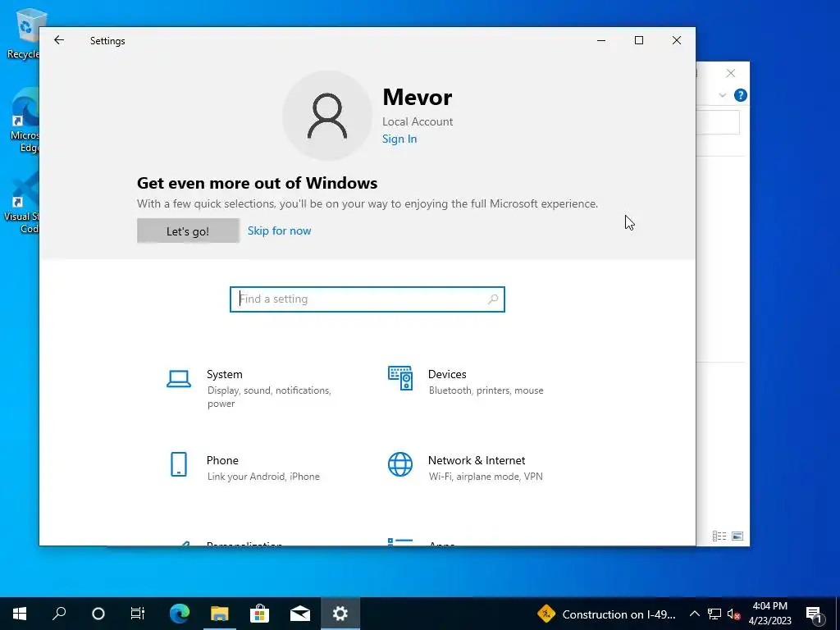Open the Construction on I-49 news widget
This screenshot has width=840, height=630.
pyautogui.click(x=606, y=614)
